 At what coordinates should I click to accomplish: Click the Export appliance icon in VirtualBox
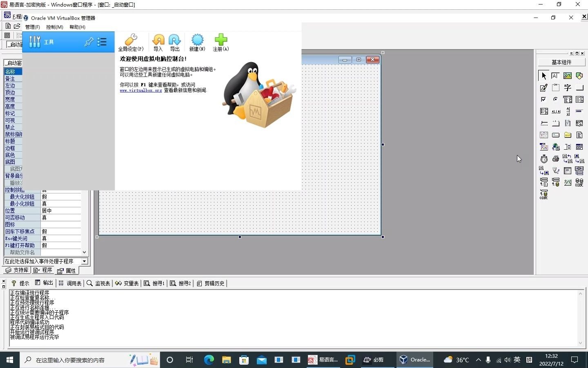click(175, 42)
